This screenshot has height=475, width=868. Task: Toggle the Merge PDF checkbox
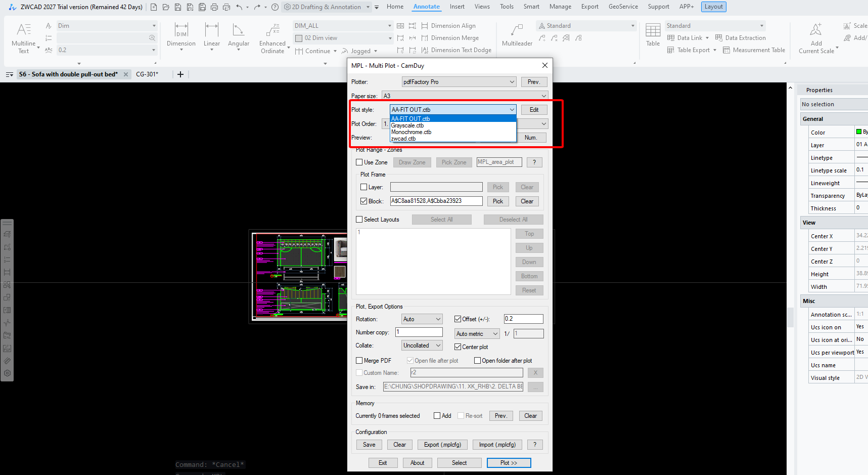point(359,361)
